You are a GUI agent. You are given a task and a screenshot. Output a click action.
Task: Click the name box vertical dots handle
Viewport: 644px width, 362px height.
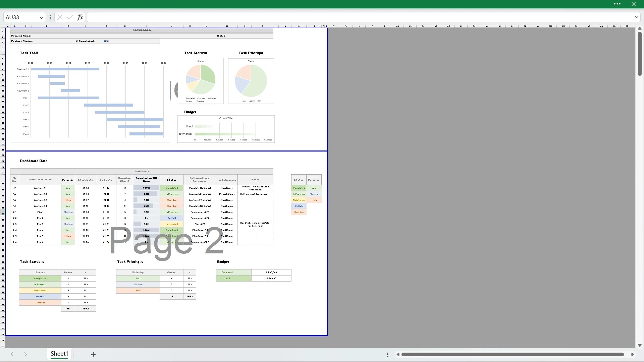pos(50,17)
